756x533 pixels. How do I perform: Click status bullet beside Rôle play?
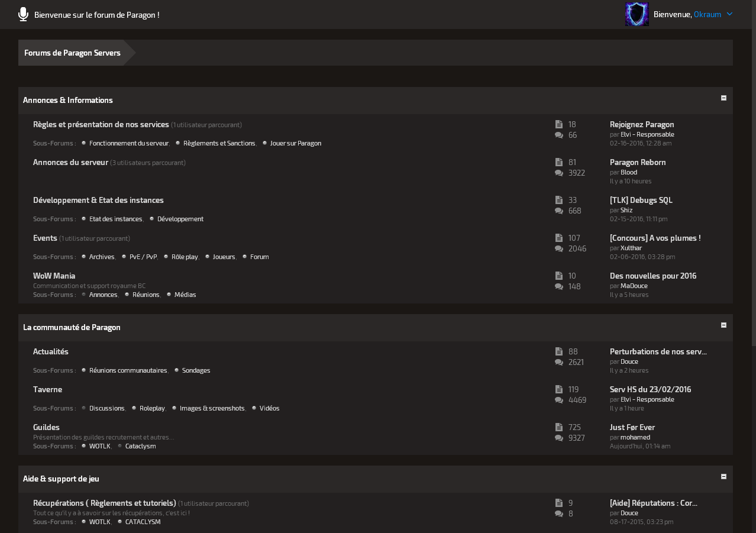click(x=166, y=257)
